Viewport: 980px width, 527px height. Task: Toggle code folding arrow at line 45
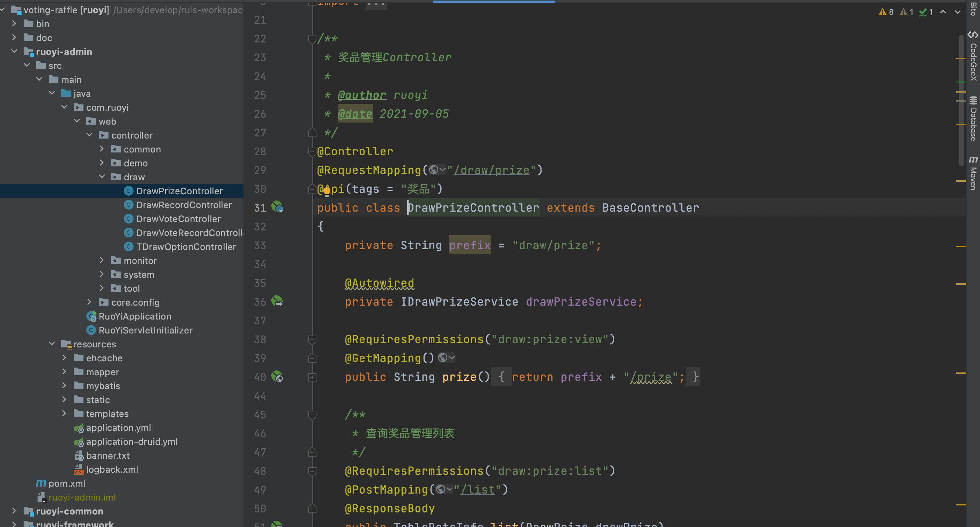tap(312, 414)
